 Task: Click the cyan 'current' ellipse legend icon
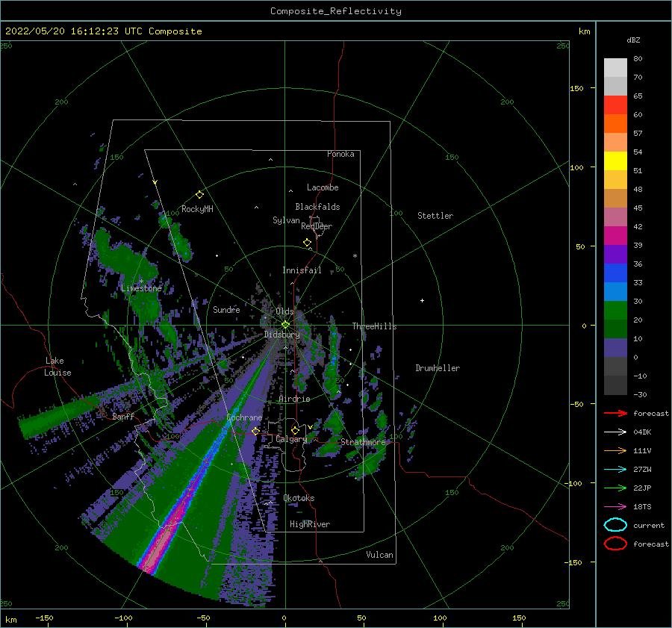[615, 525]
